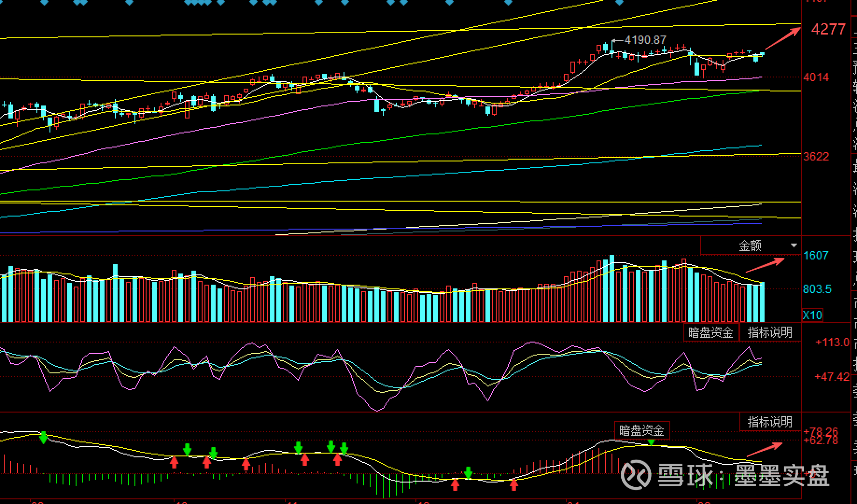
Task: Open 指标说明 in the bottom indicator panel
Action: coord(770,422)
